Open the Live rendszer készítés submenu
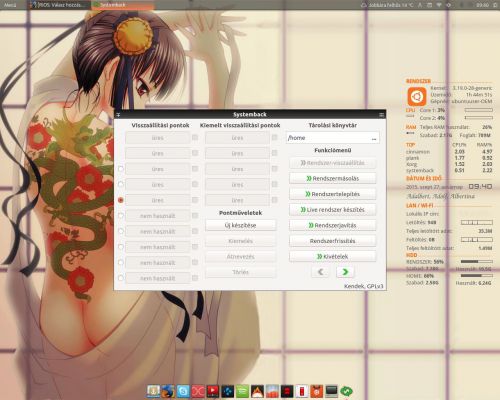Viewport: 500px width, 400px height. 333,210
